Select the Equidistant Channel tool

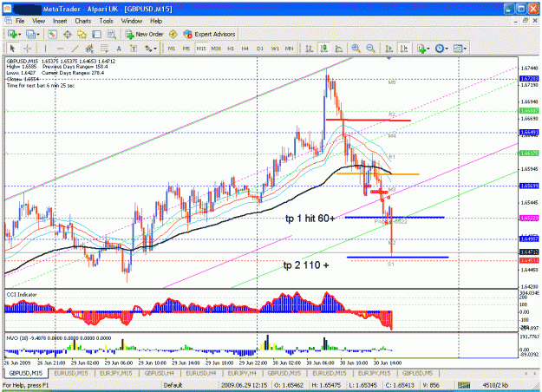pyautogui.click(x=89, y=49)
